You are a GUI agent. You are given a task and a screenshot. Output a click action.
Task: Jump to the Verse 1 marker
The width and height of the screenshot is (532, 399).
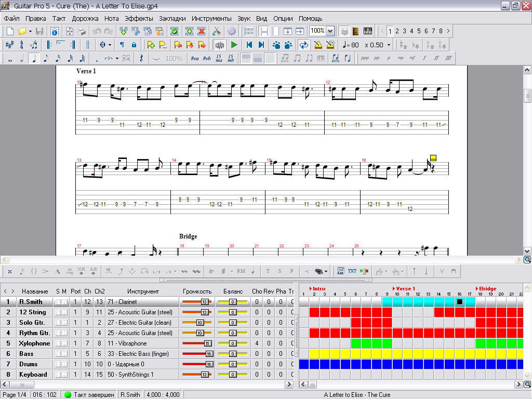click(404, 289)
